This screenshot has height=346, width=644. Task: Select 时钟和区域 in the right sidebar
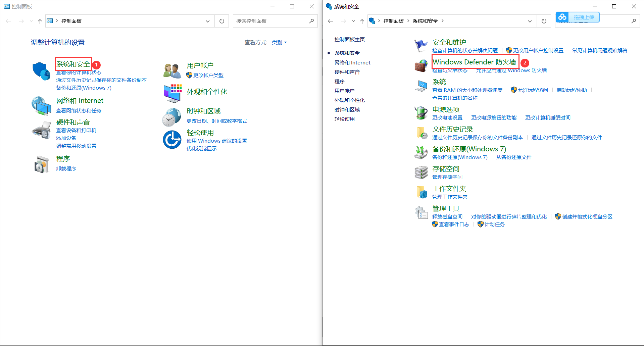coord(347,110)
